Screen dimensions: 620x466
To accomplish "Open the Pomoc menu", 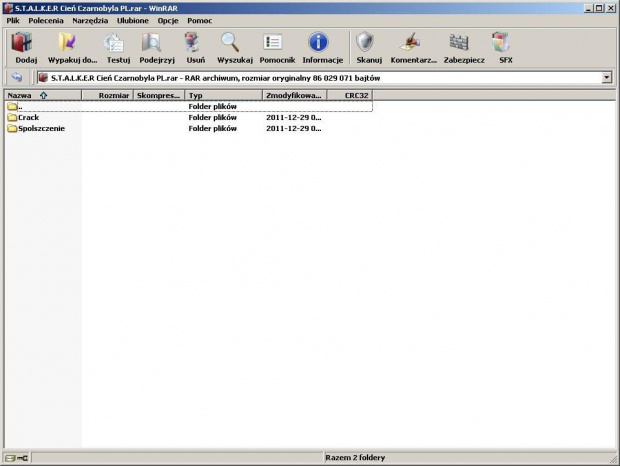I will click(x=200, y=21).
